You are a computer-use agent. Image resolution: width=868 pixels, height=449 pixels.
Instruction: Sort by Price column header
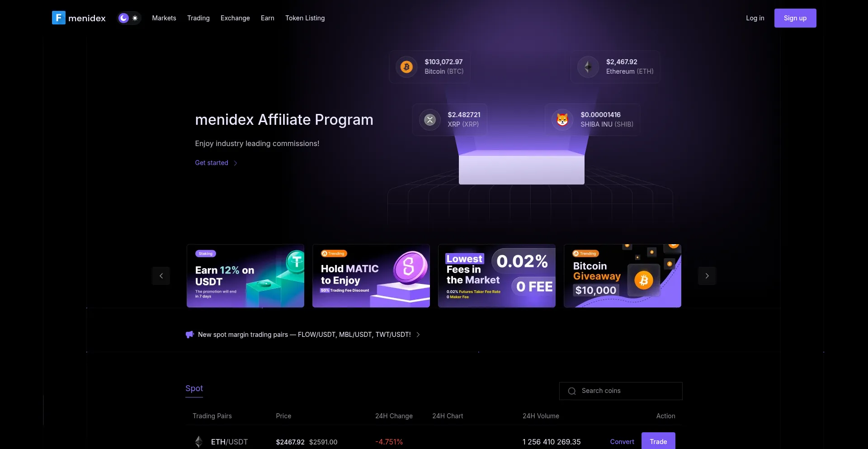[x=283, y=416]
